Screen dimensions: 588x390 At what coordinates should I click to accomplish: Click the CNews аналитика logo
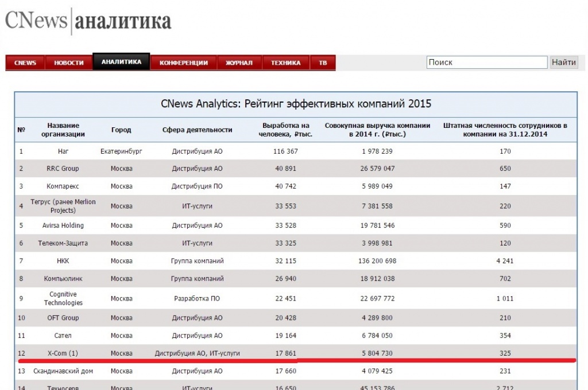[x=88, y=21]
